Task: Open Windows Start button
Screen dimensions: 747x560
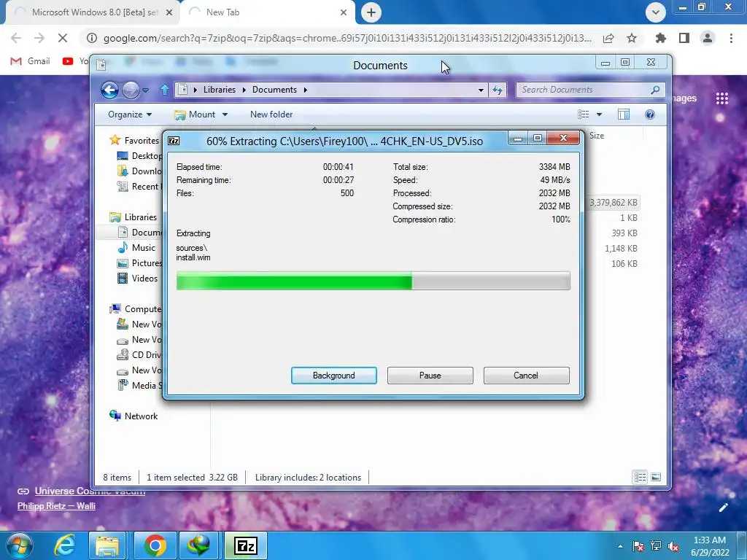Action: point(18,545)
